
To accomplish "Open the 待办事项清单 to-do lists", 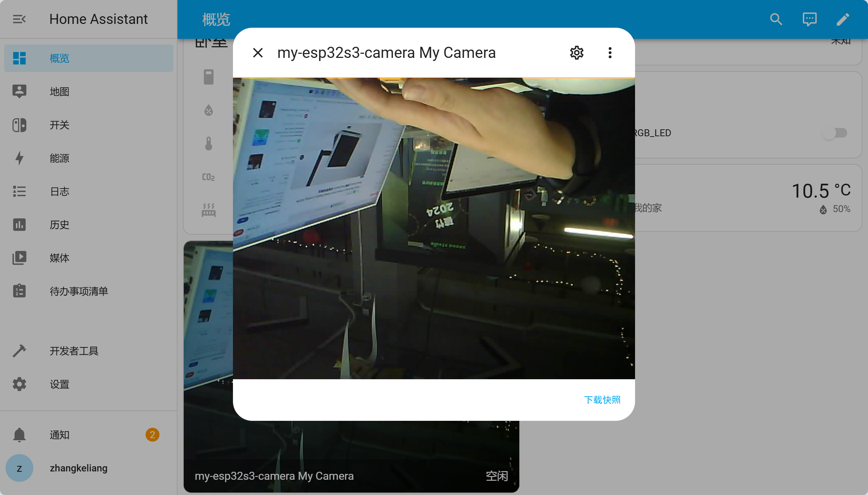I will tap(79, 291).
